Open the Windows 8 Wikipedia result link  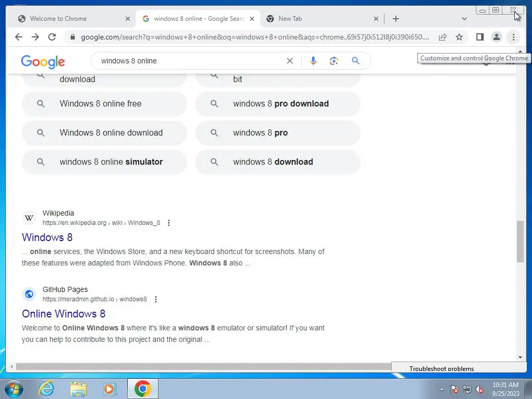47,237
